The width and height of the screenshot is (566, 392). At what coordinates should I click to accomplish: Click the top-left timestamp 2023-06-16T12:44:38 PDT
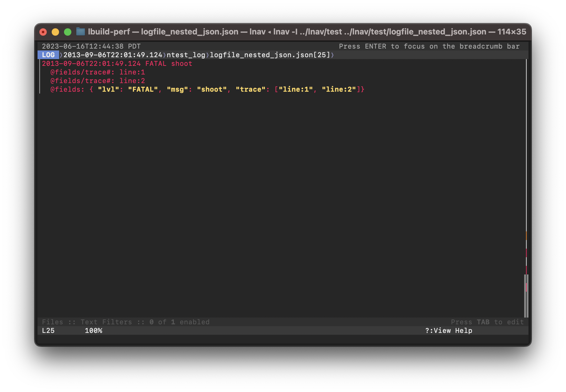pos(91,46)
